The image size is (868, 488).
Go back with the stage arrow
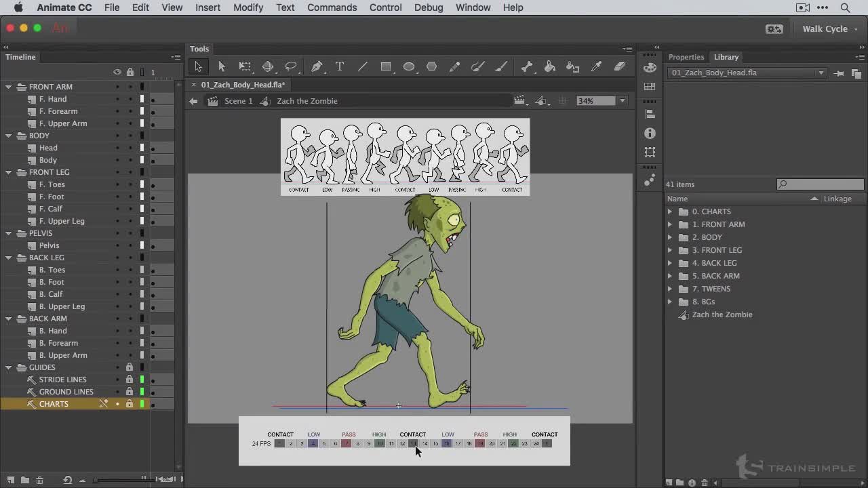click(x=193, y=101)
